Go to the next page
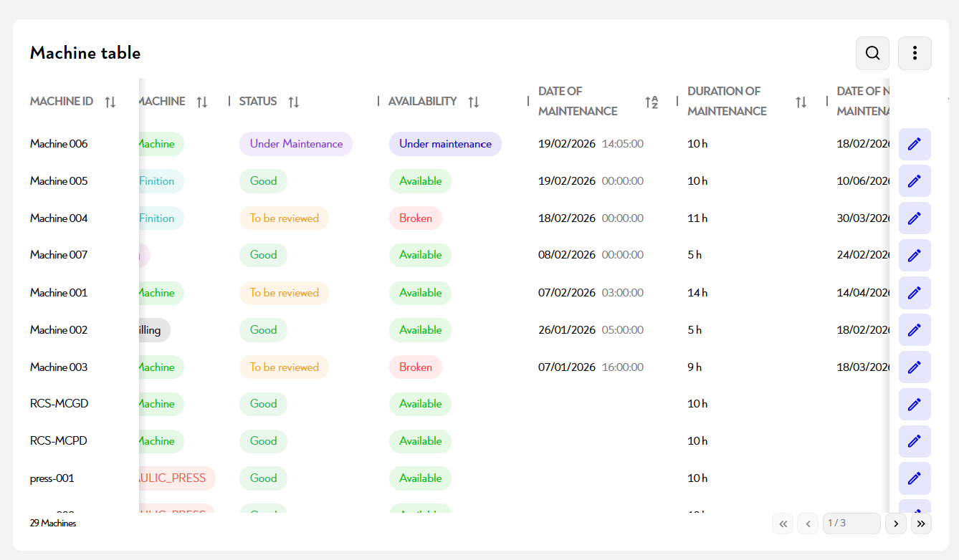This screenshot has width=959, height=560. [896, 523]
